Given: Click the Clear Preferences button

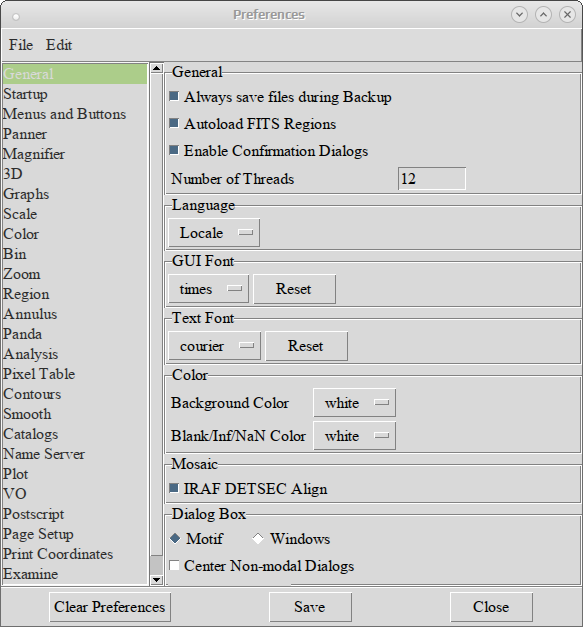Looking at the screenshot, I should click(x=110, y=607).
